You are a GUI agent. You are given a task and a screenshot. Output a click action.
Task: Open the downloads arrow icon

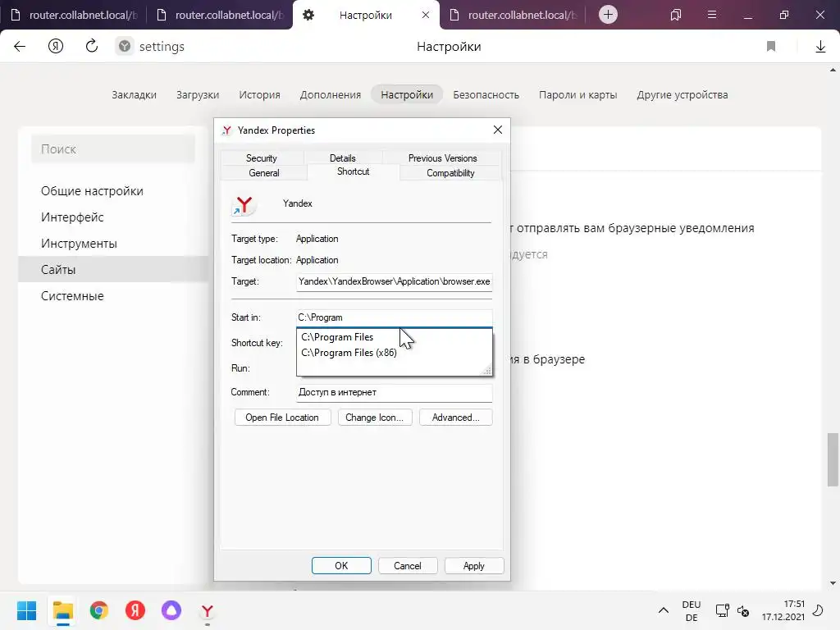click(x=820, y=47)
